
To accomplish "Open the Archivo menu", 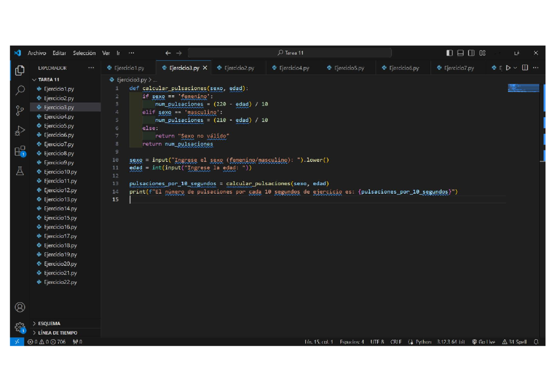I will point(37,53).
